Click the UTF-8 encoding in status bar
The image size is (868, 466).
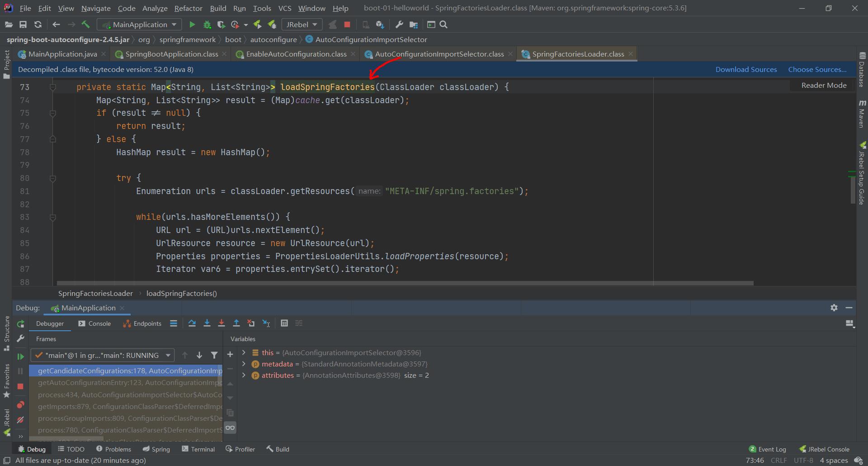coord(803,460)
